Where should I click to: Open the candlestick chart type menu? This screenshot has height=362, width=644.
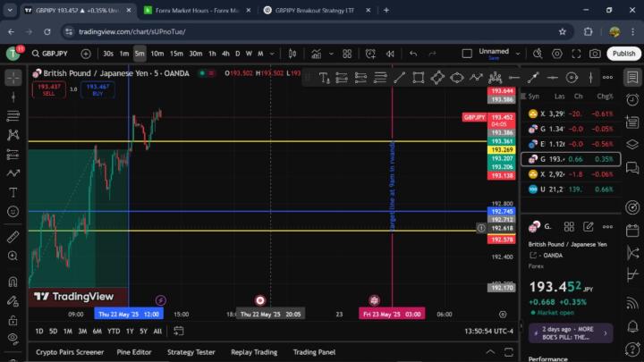pos(292,54)
